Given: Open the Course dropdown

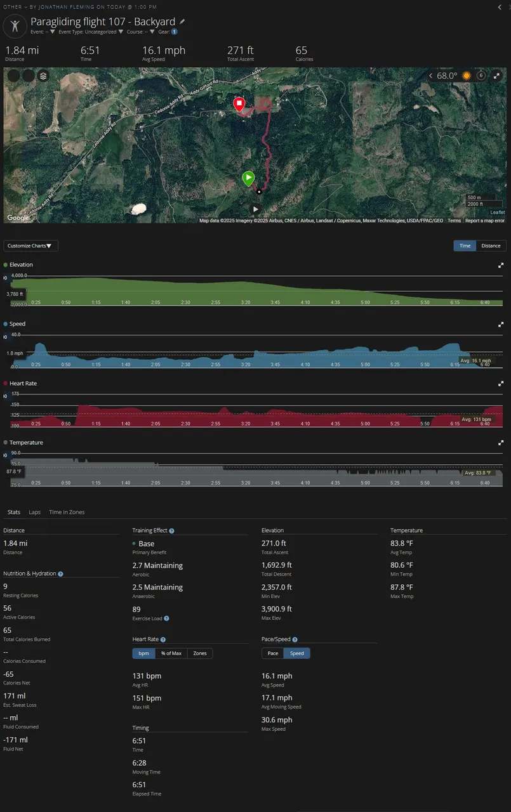Looking at the screenshot, I should pyautogui.click(x=140, y=32).
